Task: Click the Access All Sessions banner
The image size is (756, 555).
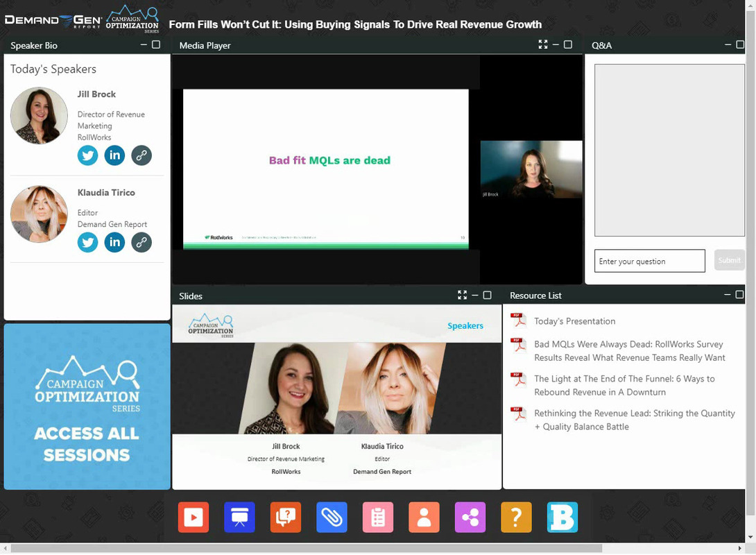Action: (87, 407)
